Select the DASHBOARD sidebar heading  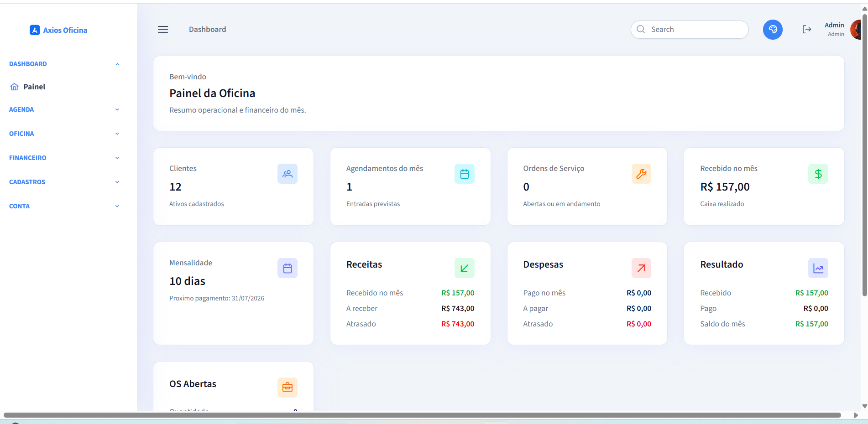[28, 64]
